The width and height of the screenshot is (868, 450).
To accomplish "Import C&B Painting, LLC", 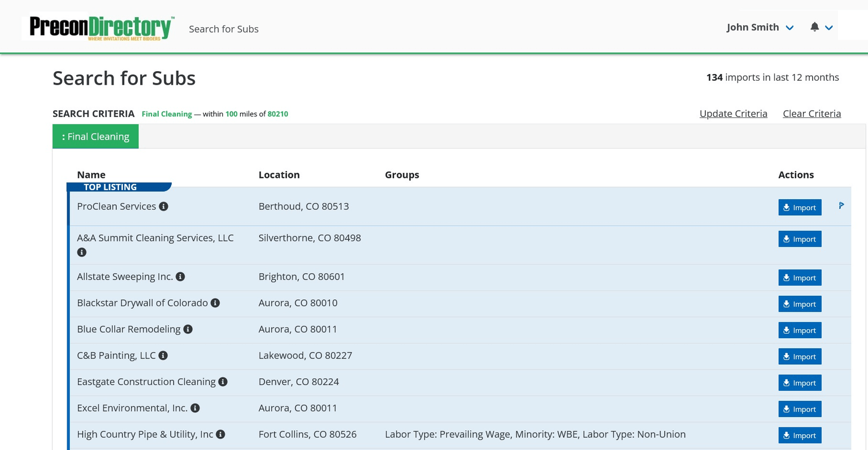I will (x=800, y=356).
